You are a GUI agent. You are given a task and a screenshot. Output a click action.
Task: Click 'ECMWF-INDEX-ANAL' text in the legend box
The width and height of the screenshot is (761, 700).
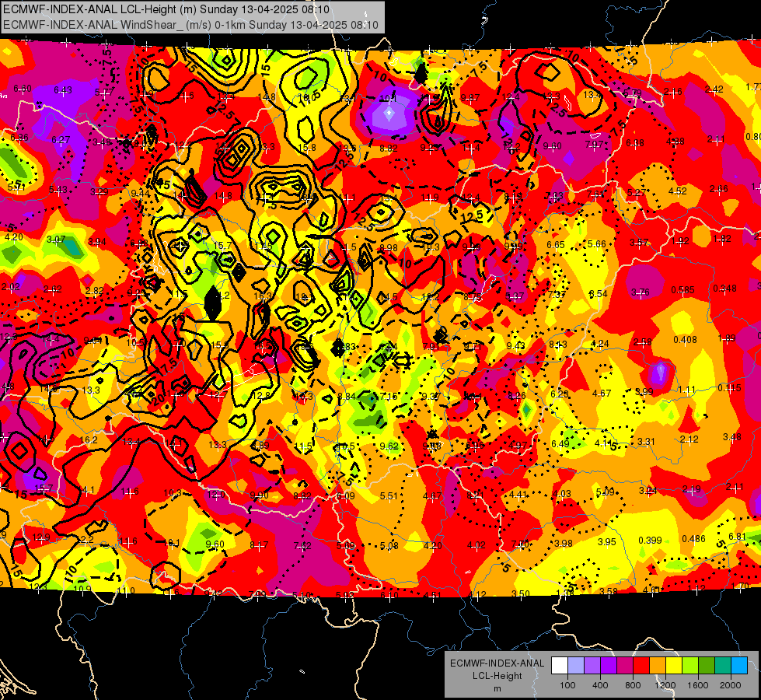click(497, 663)
